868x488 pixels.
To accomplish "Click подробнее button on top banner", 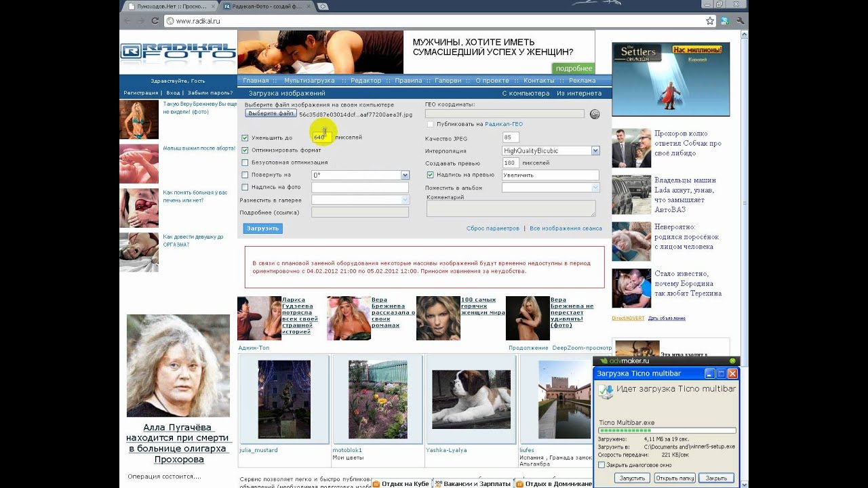I will pos(574,68).
